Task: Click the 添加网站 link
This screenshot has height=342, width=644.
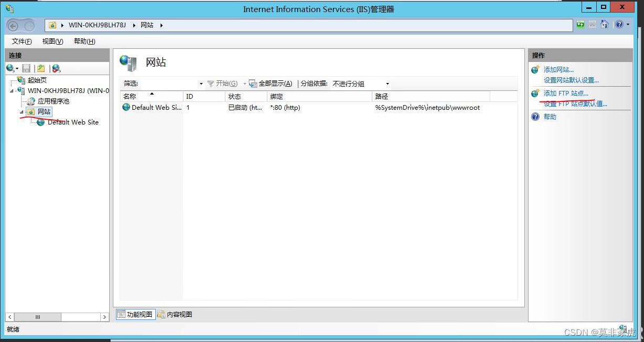Action: click(x=558, y=69)
